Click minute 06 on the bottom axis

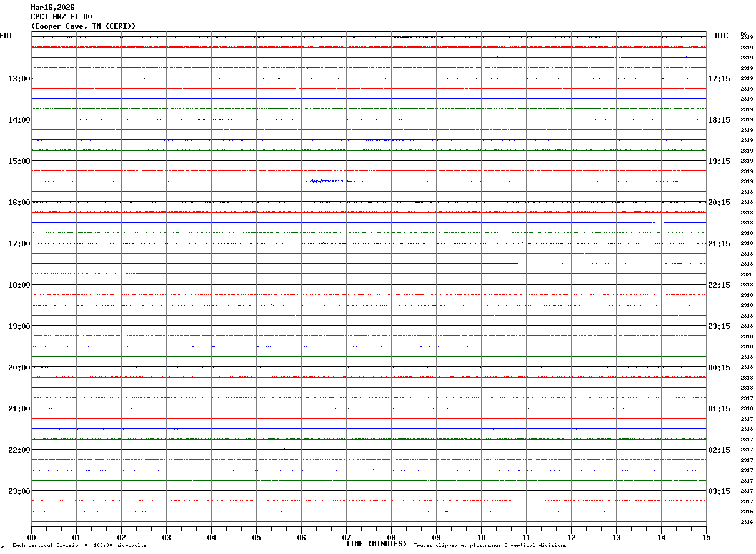301,537
